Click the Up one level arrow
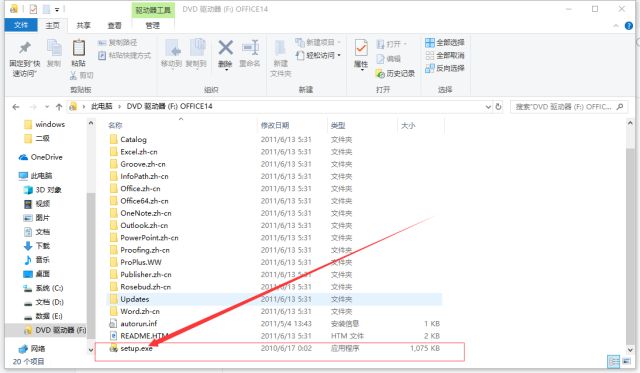The width and height of the screenshot is (640, 373). pos(59,107)
